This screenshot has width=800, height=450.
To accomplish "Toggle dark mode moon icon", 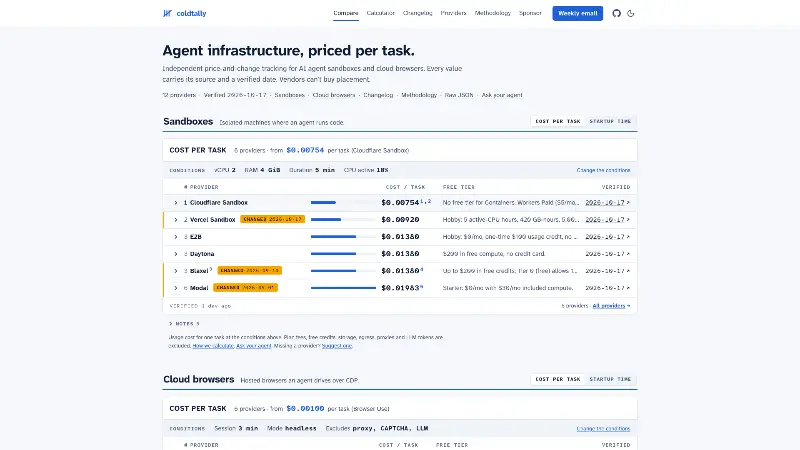I will click(631, 13).
